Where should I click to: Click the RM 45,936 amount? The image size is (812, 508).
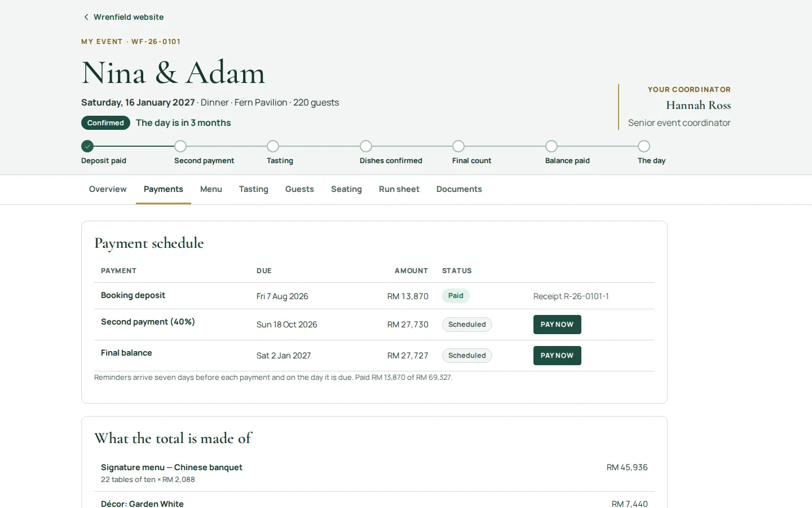(x=627, y=467)
